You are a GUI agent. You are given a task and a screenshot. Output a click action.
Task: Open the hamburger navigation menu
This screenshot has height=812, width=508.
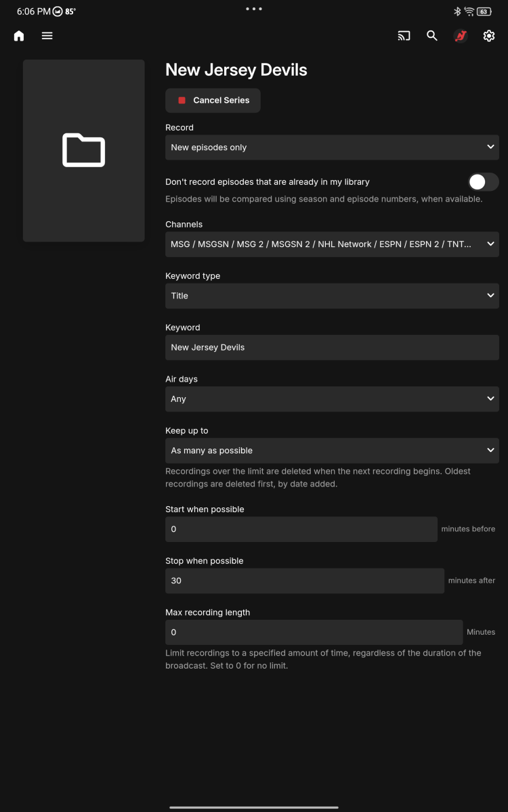point(47,35)
